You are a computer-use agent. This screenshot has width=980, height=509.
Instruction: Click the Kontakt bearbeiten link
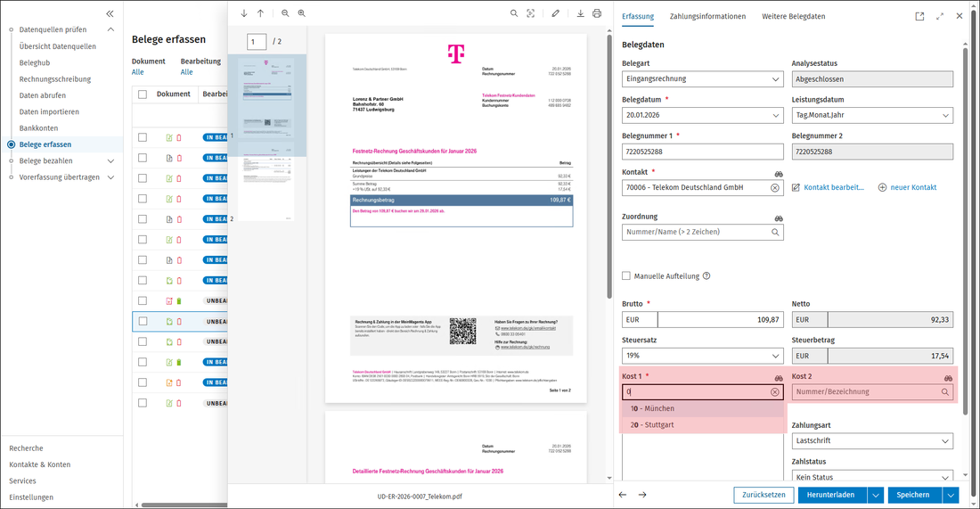(834, 187)
